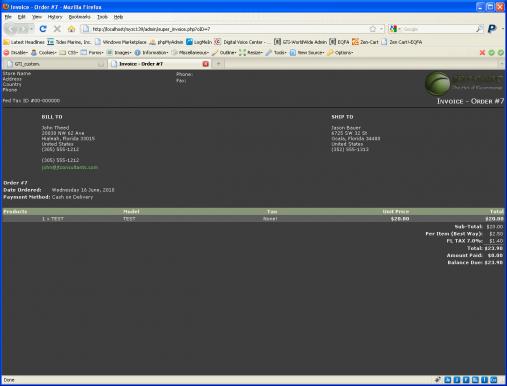
Task: Click the Google search input box
Action: [x=438, y=29]
